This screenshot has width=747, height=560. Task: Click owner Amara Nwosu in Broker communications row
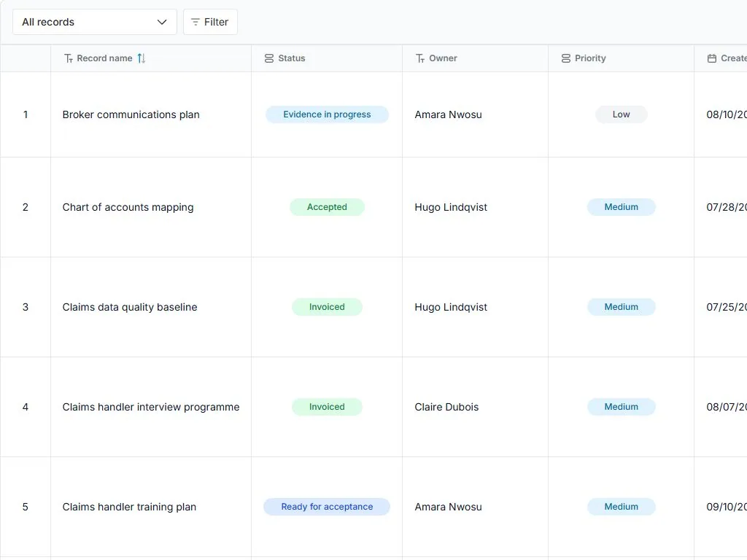(x=449, y=114)
